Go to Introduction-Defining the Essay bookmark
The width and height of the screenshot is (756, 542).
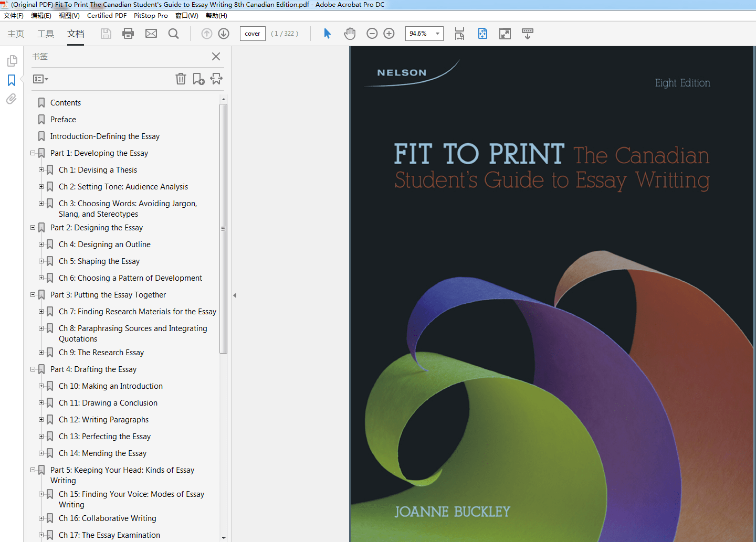click(x=105, y=136)
